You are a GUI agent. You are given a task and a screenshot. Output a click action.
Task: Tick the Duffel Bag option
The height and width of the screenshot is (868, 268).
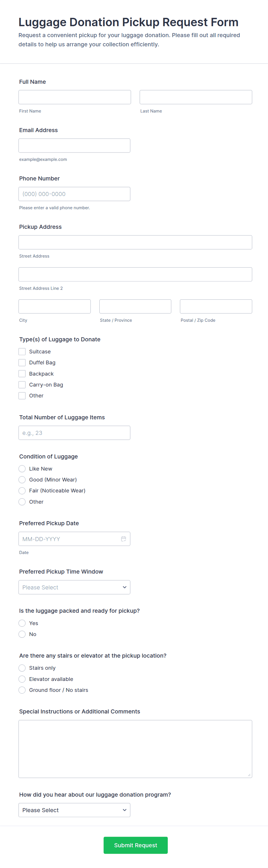pos(22,363)
